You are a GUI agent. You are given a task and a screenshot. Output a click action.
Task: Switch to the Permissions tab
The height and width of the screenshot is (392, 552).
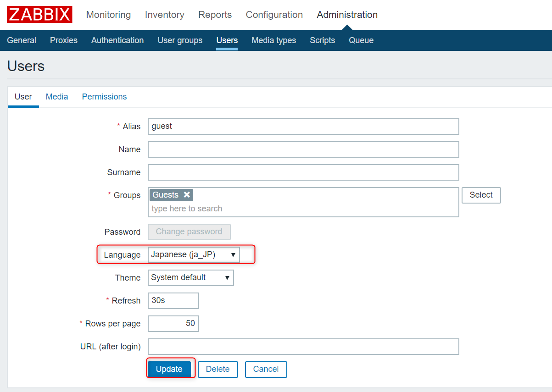(104, 97)
